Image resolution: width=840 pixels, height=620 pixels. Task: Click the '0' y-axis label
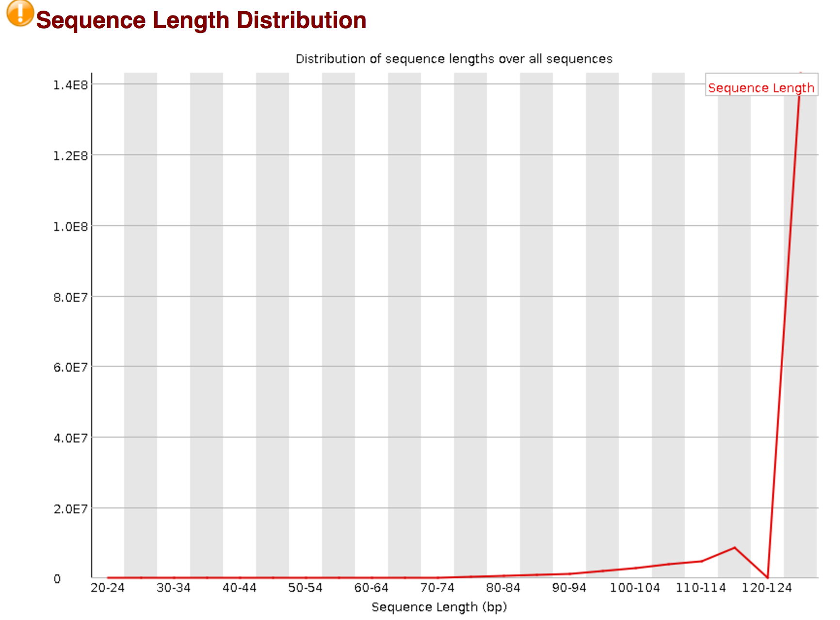coord(57,579)
